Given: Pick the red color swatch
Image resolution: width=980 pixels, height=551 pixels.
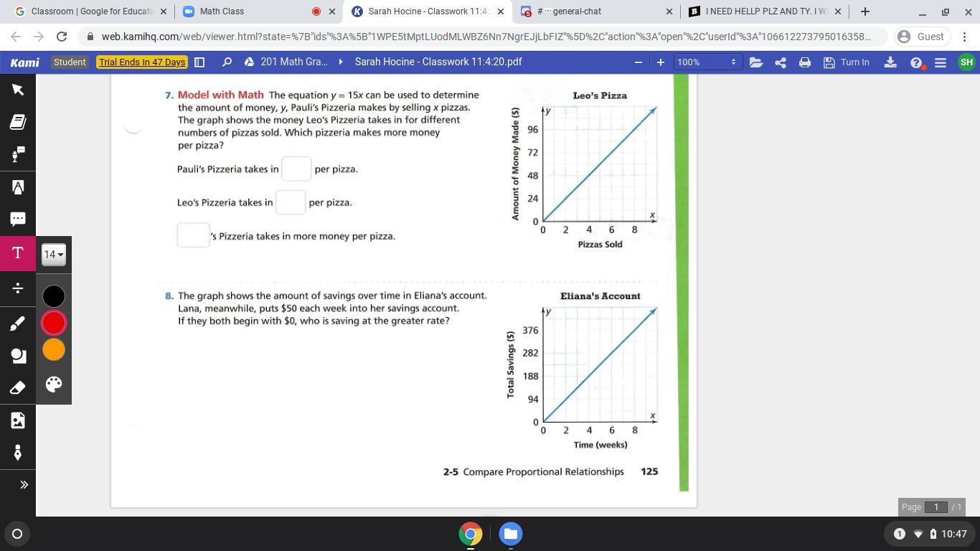Looking at the screenshot, I should (x=54, y=323).
